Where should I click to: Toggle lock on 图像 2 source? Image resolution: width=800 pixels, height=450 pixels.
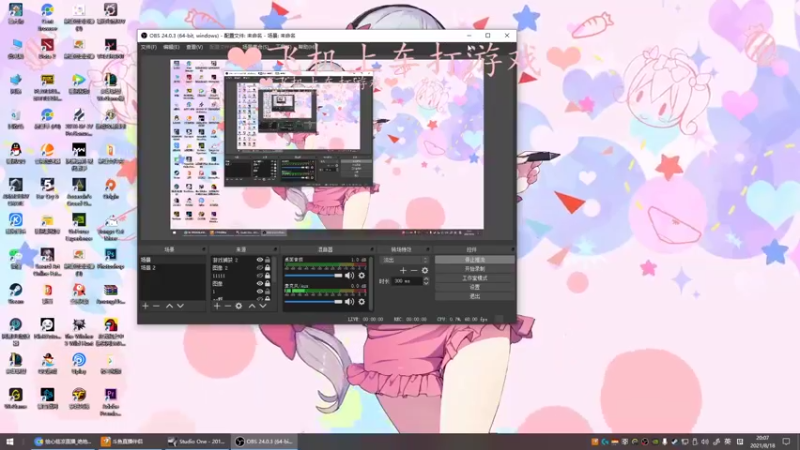click(x=267, y=268)
